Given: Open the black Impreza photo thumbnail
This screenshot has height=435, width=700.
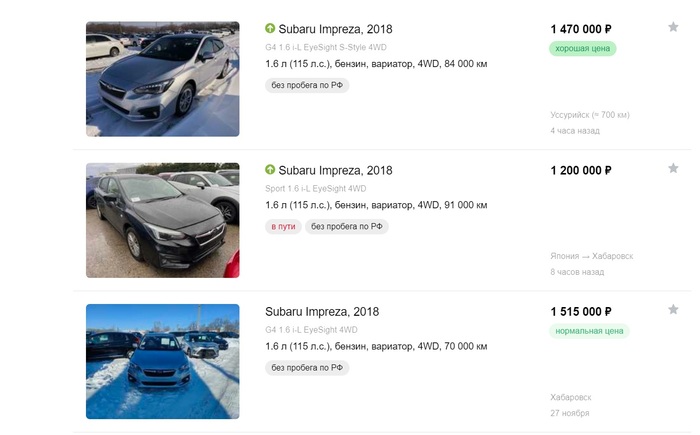Looking at the screenshot, I should (x=162, y=220).
